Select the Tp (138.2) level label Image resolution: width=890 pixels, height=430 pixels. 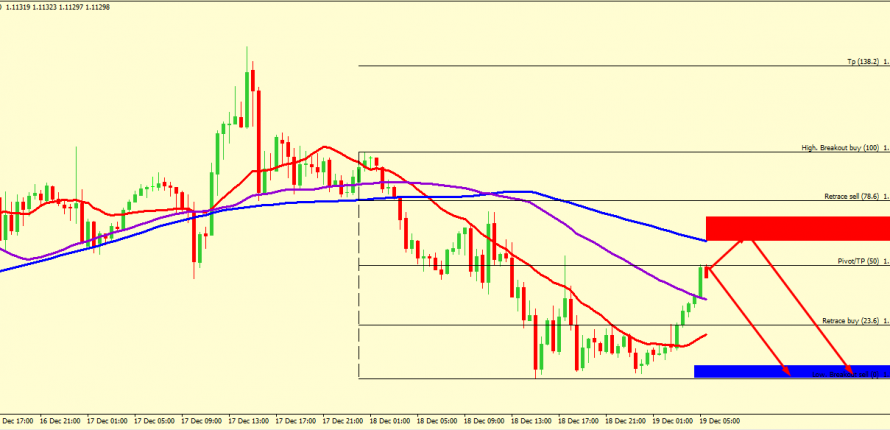click(x=863, y=61)
